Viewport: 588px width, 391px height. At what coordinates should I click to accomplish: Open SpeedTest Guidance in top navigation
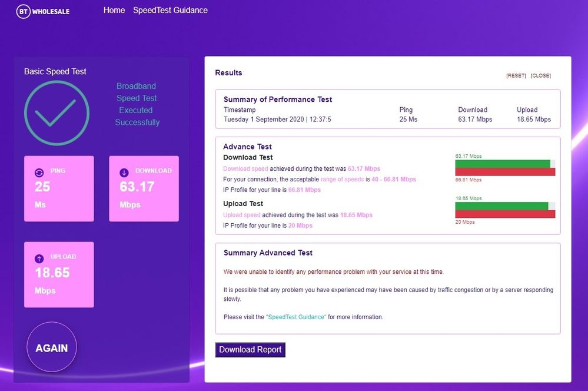[x=170, y=10]
